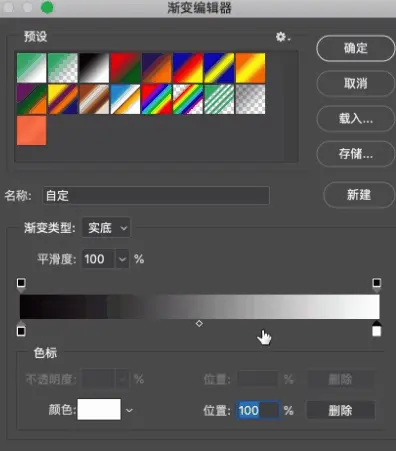Click the gradient preview bar

click(200, 307)
